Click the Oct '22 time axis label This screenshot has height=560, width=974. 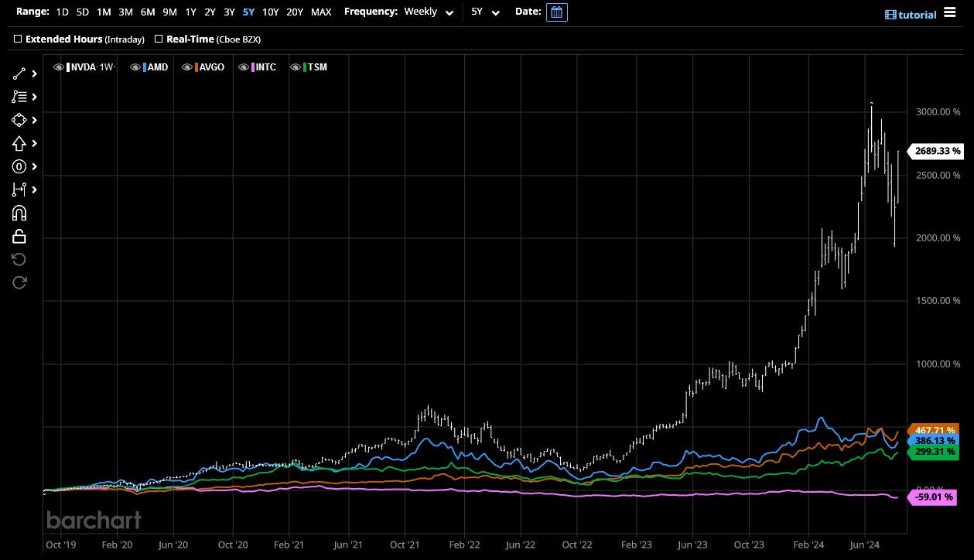(x=577, y=545)
